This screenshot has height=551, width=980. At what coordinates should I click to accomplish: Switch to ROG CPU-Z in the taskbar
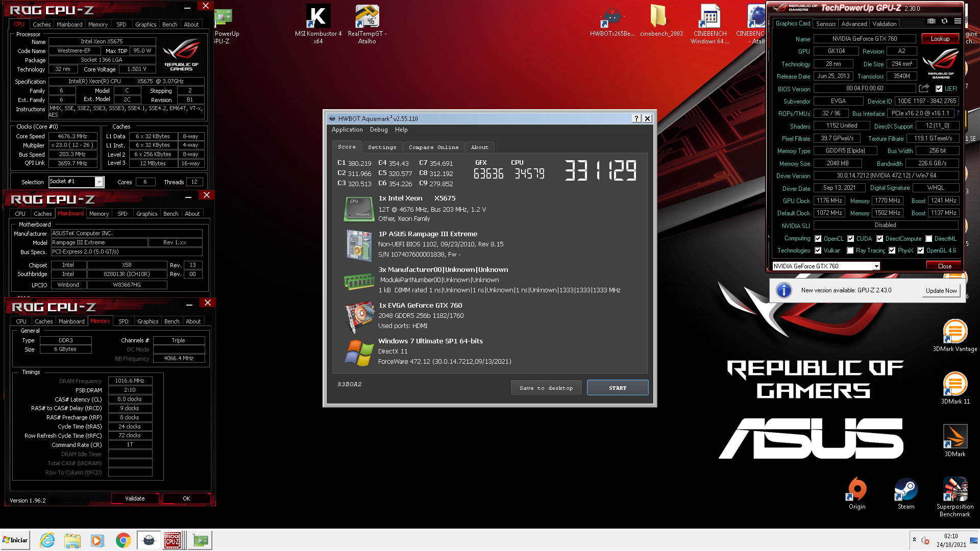point(173,540)
